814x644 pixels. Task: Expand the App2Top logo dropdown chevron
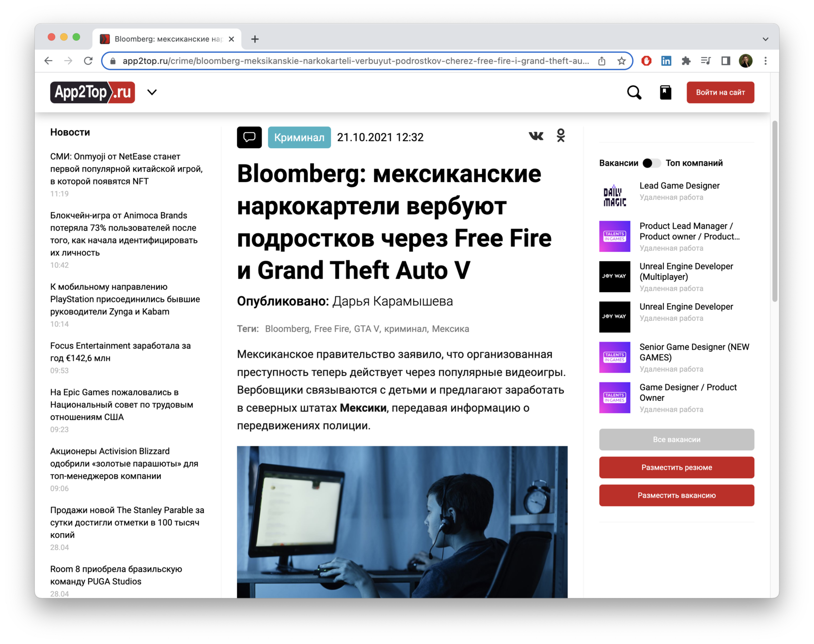[152, 93]
